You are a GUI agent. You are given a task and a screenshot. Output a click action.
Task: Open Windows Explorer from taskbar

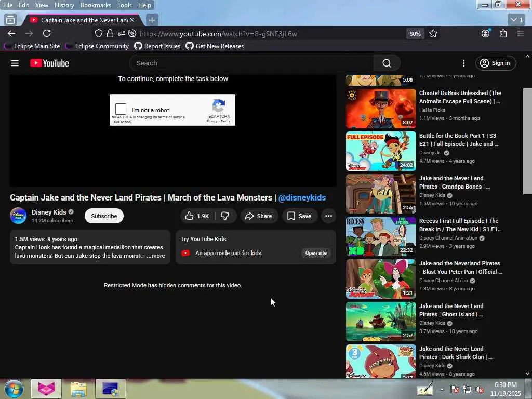pos(78,389)
